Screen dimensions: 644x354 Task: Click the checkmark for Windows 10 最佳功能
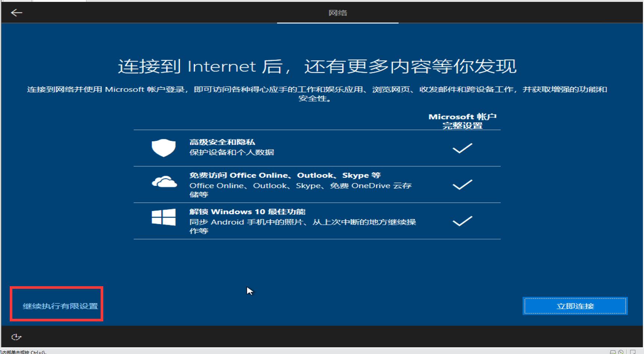tap(463, 221)
